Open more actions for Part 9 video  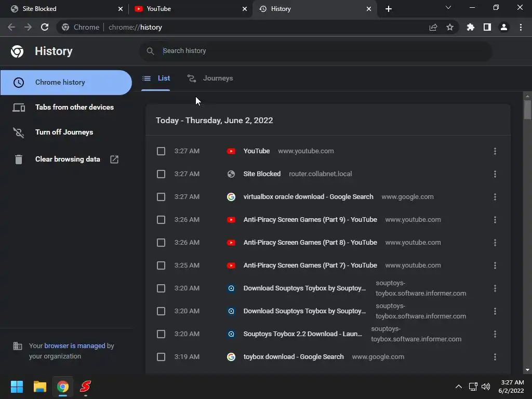click(495, 220)
